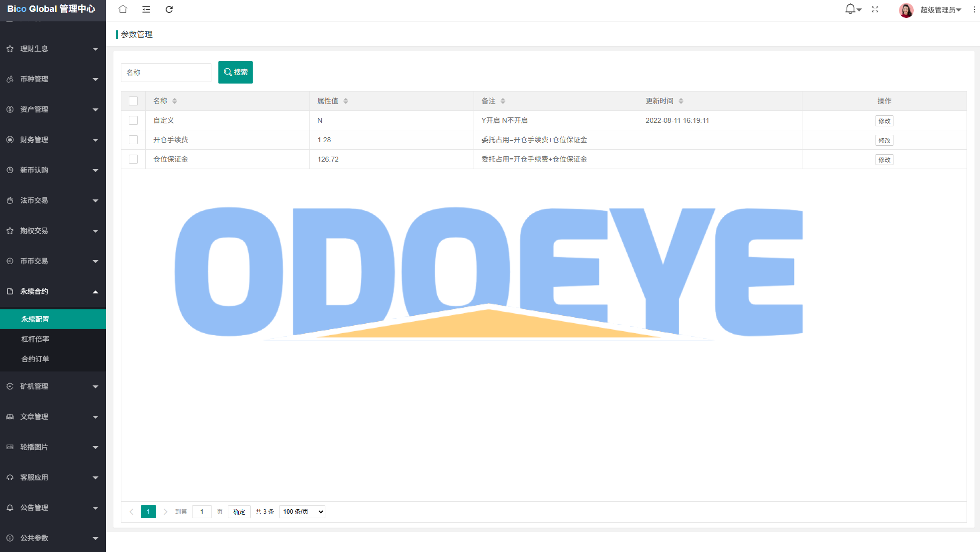
Task: Click the home icon in top bar
Action: coord(123,9)
